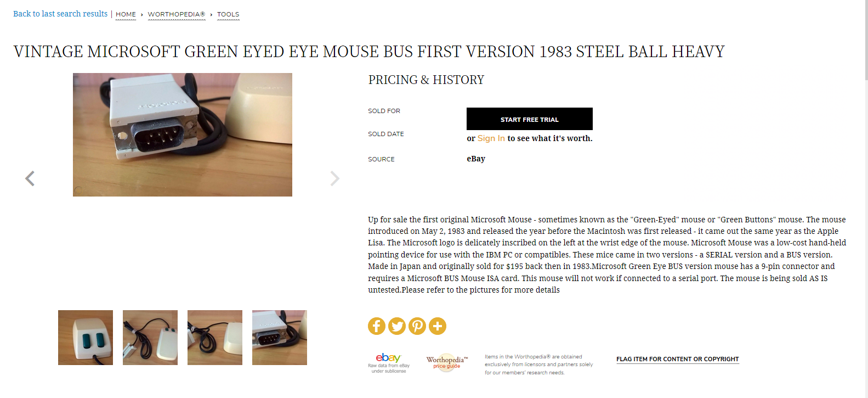Show previous photo with left arrow
Image resolution: width=868 pixels, height=398 pixels.
(x=30, y=178)
